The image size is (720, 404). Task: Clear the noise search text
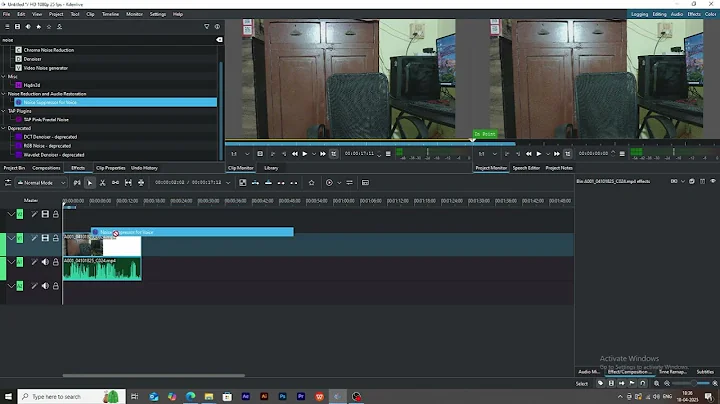pyautogui.click(x=219, y=40)
